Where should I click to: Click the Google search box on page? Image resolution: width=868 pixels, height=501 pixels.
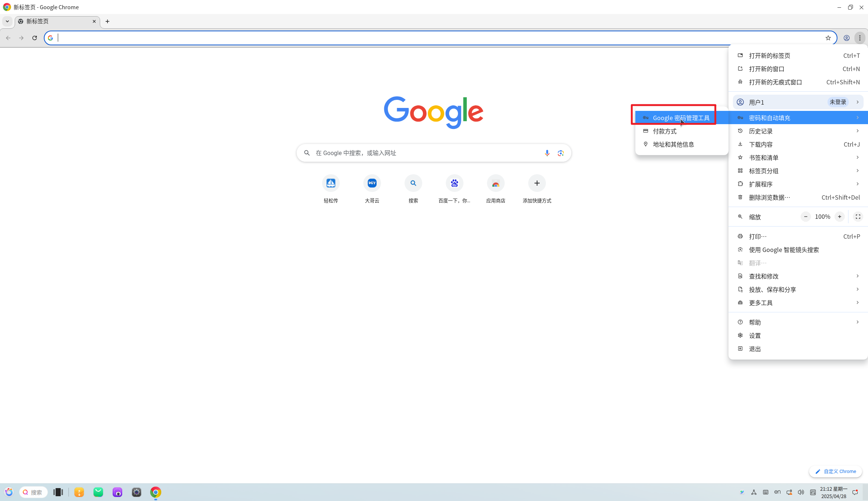423,153
